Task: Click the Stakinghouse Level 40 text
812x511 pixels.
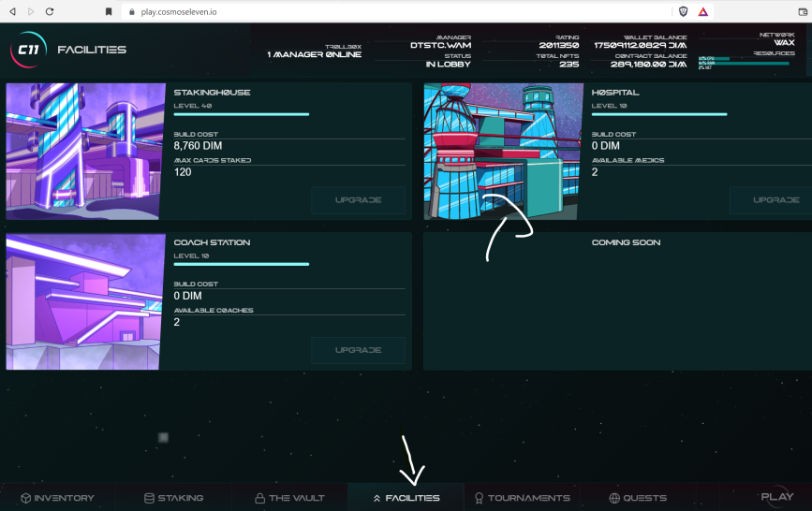Action: pyautogui.click(x=193, y=106)
